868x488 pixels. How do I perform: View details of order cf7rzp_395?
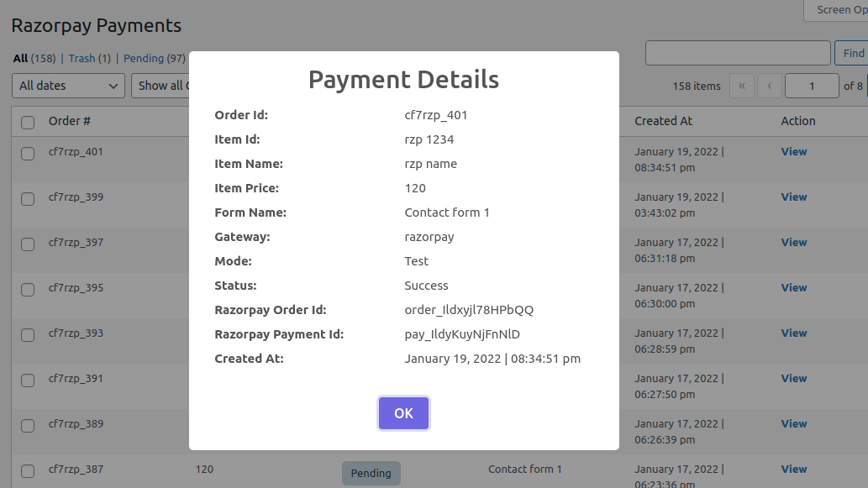(794, 288)
